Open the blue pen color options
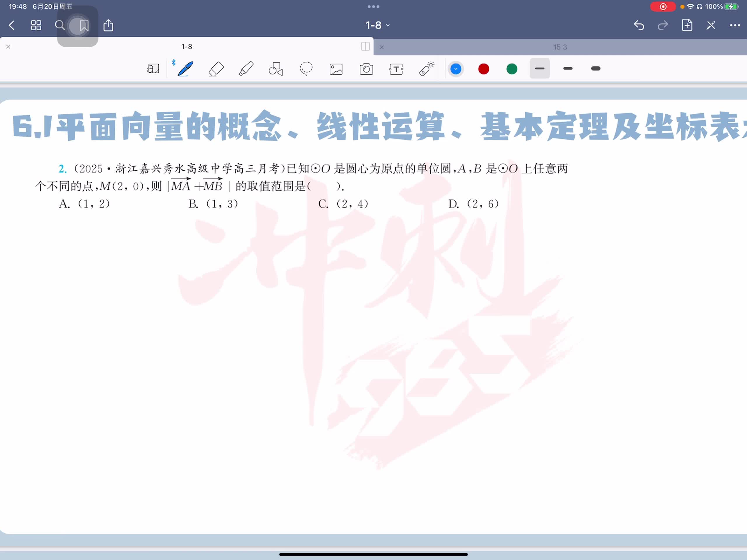This screenshot has height=560, width=747. pyautogui.click(x=455, y=69)
